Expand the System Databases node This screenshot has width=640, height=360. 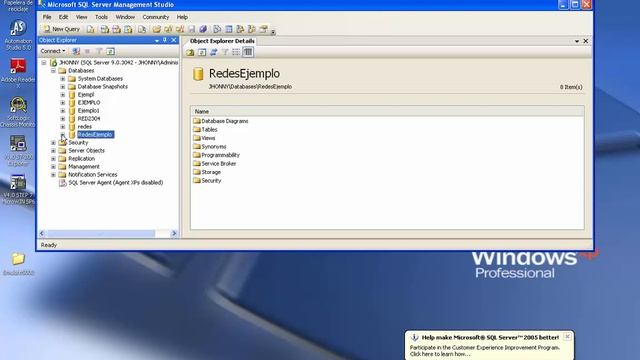pyautogui.click(x=63, y=79)
